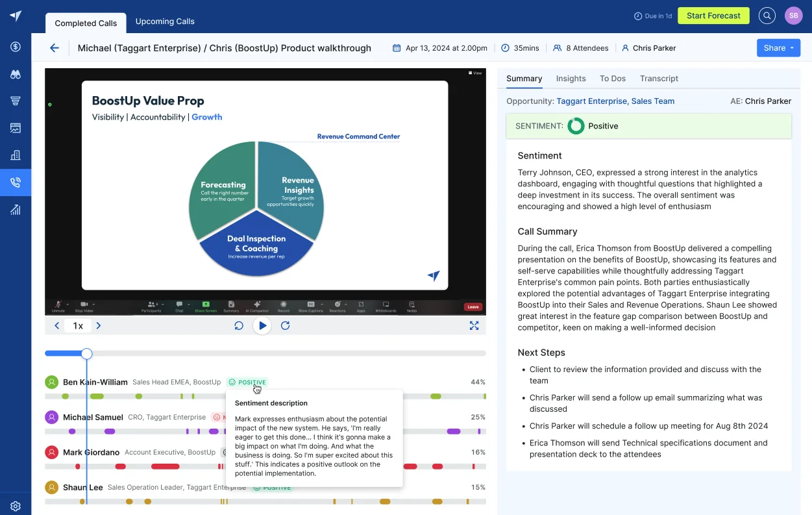The height and width of the screenshot is (515, 812).
Task: Click Ben Kain-William's 44% talk ratio
Action: click(x=478, y=382)
